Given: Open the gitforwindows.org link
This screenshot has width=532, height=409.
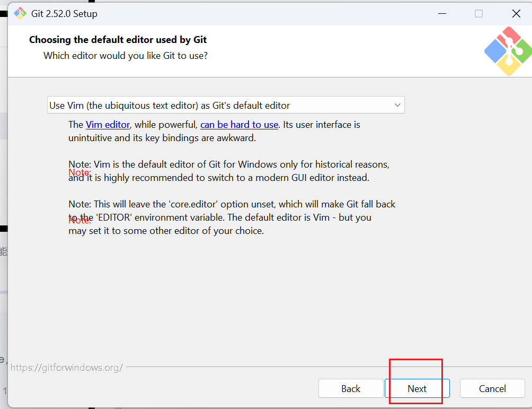Looking at the screenshot, I should [67, 368].
